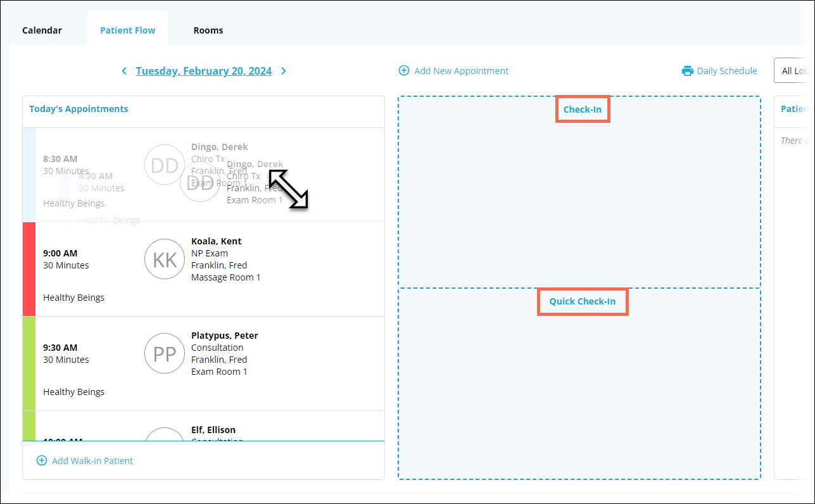The image size is (815, 504).
Task: Select the Quick Check-In drop zone label
Action: pyautogui.click(x=582, y=301)
